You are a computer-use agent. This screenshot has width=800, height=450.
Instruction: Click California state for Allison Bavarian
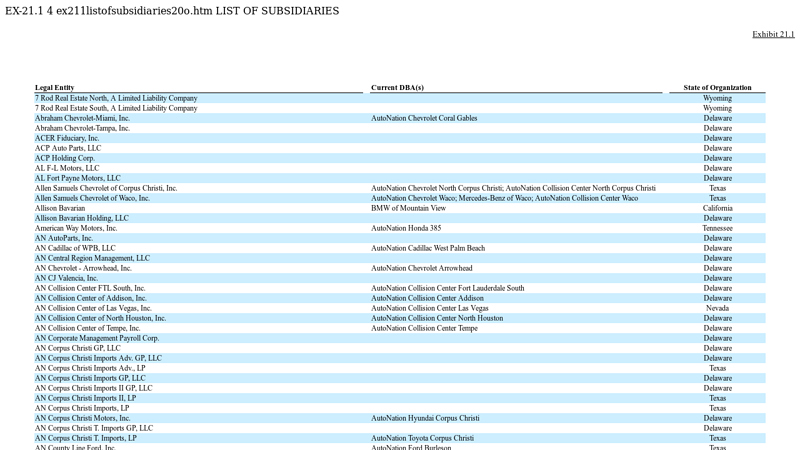717,208
